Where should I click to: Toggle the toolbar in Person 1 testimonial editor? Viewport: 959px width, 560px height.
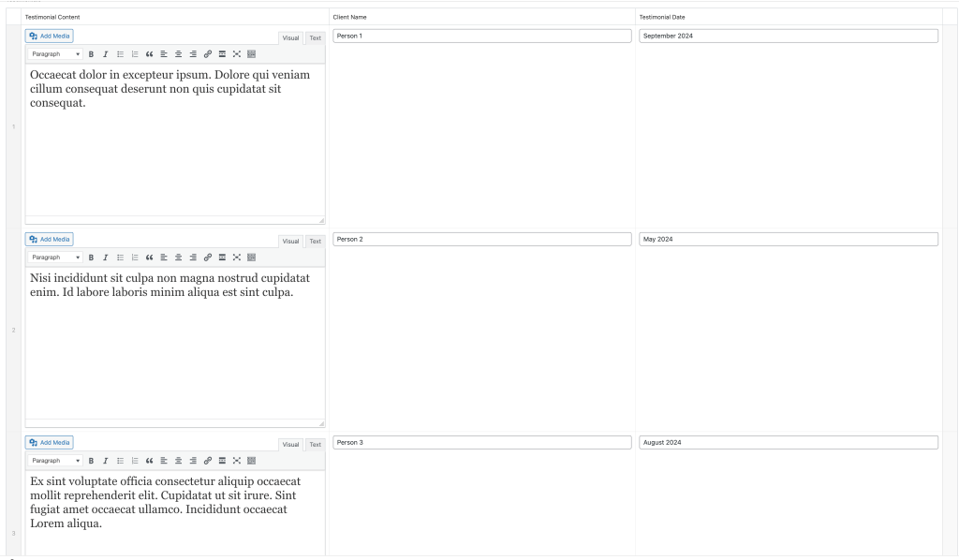point(251,54)
